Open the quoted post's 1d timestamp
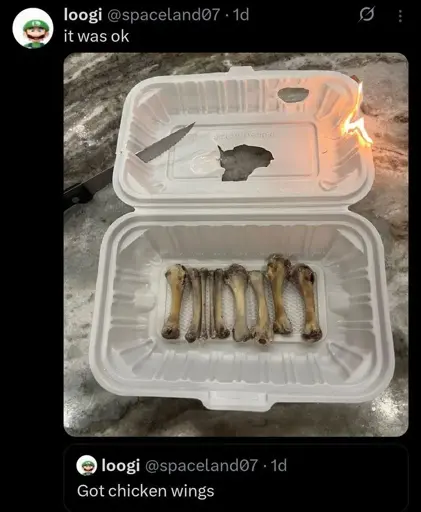This screenshot has height=512, width=421. pyautogui.click(x=278, y=465)
